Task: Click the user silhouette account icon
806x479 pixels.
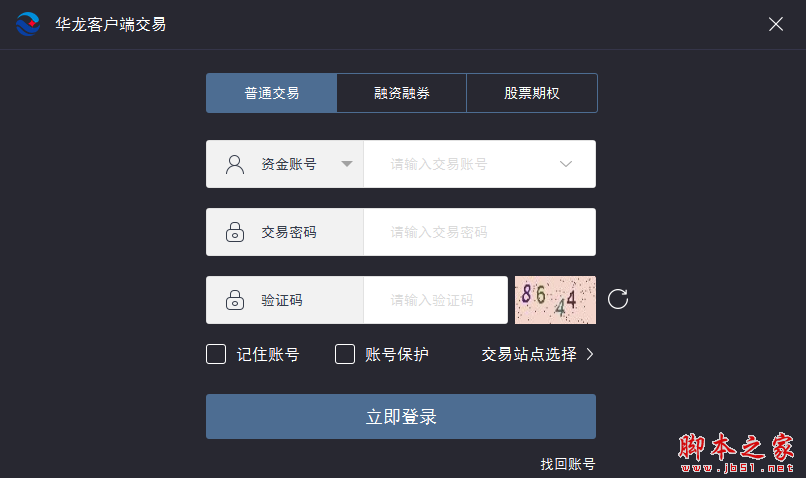Action: (x=235, y=164)
